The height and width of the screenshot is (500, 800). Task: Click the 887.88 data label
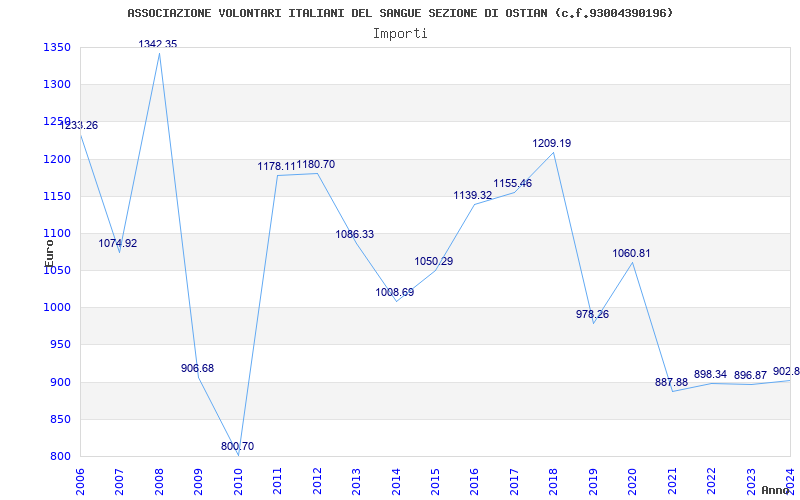671,382
